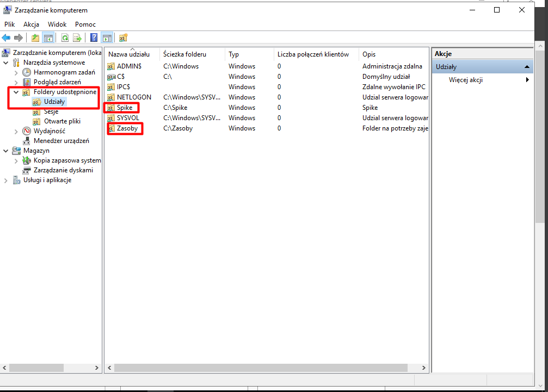The width and height of the screenshot is (548, 392).
Task: Click the Up one level folder icon
Action: tap(35, 38)
